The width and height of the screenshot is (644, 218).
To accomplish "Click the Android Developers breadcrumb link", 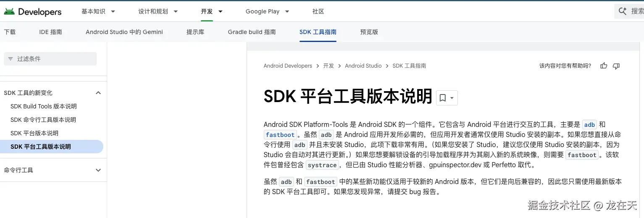I will (288, 66).
